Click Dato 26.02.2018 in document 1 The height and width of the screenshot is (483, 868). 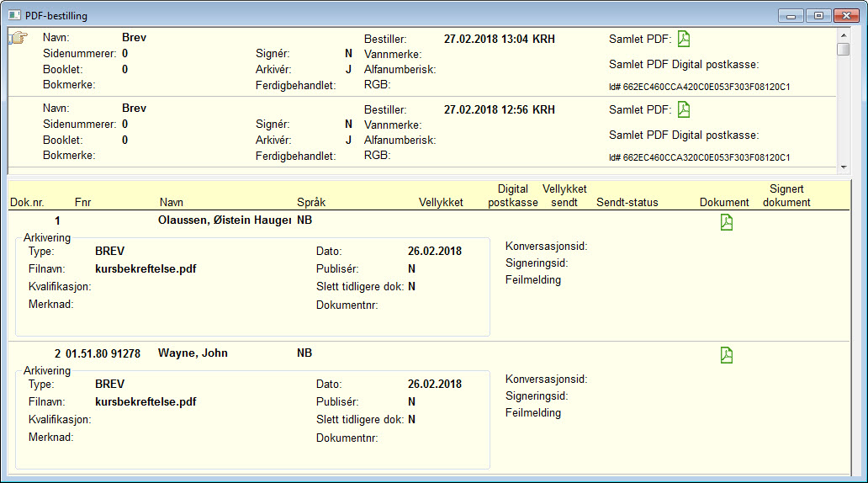pyautogui.click(x=435, y=251)
